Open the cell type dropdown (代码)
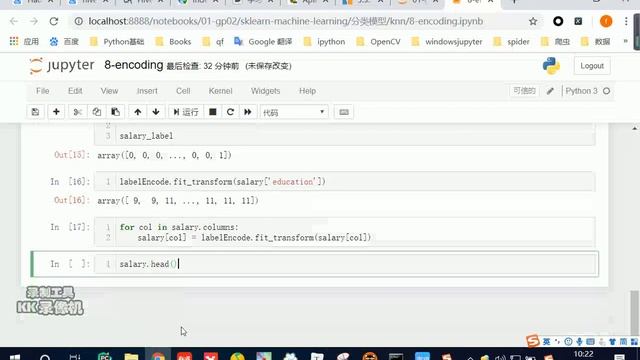This screenshot has height=360, width=640. click(x=294, y=112)
